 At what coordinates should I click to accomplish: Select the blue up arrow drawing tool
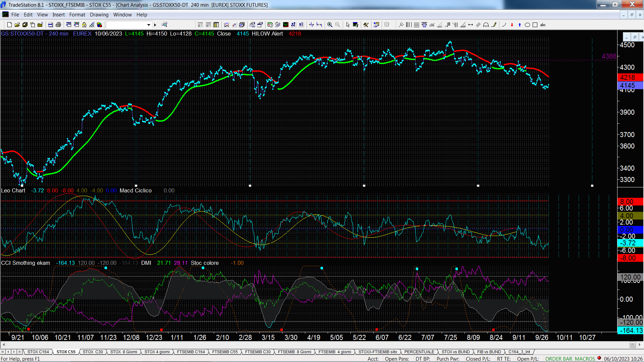520,25
